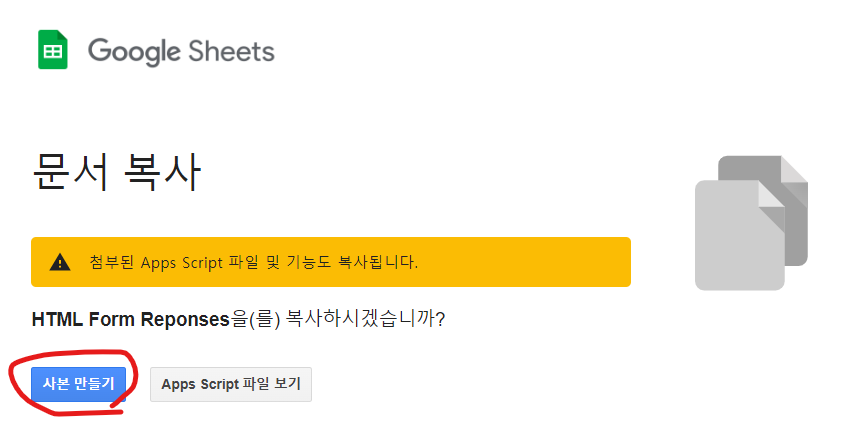
Task: Click the white grid inside the Sheets icon
Action: pos(53,52)
